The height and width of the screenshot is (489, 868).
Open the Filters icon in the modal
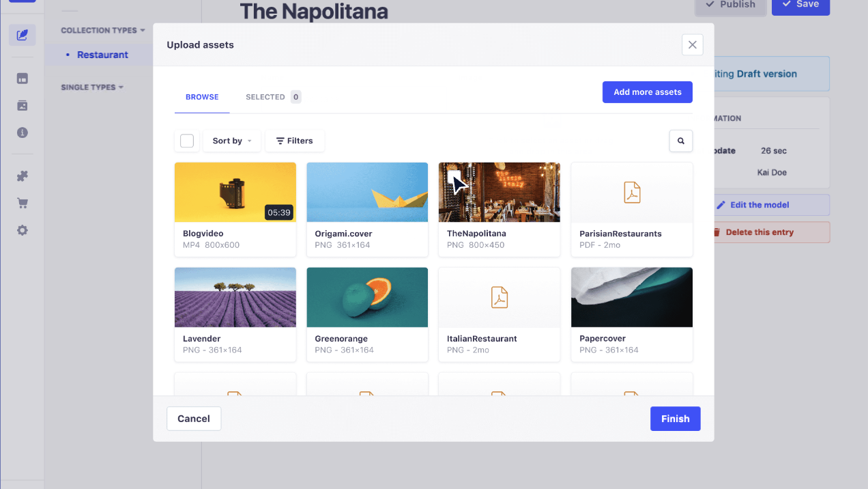[294, 141]
